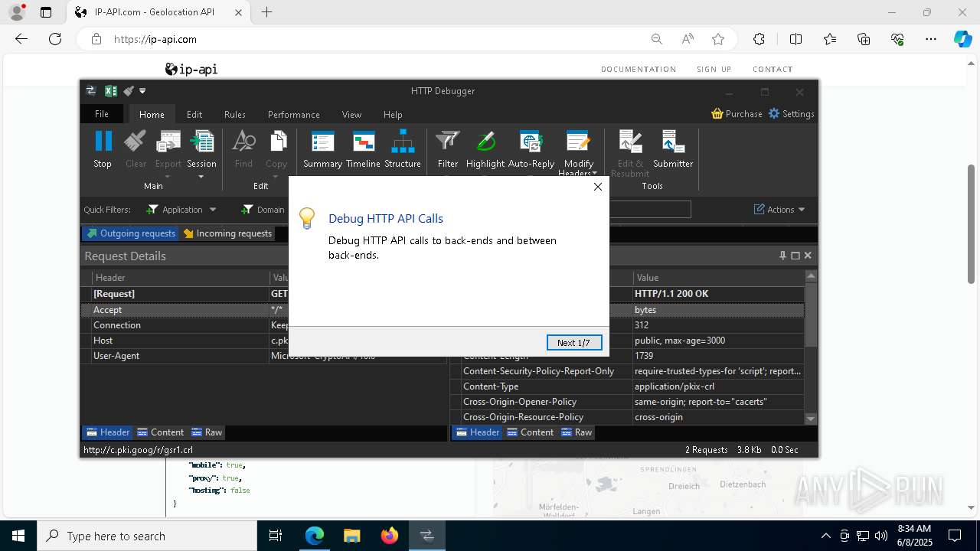Switch response pane to Content tab

pos(531,432)
